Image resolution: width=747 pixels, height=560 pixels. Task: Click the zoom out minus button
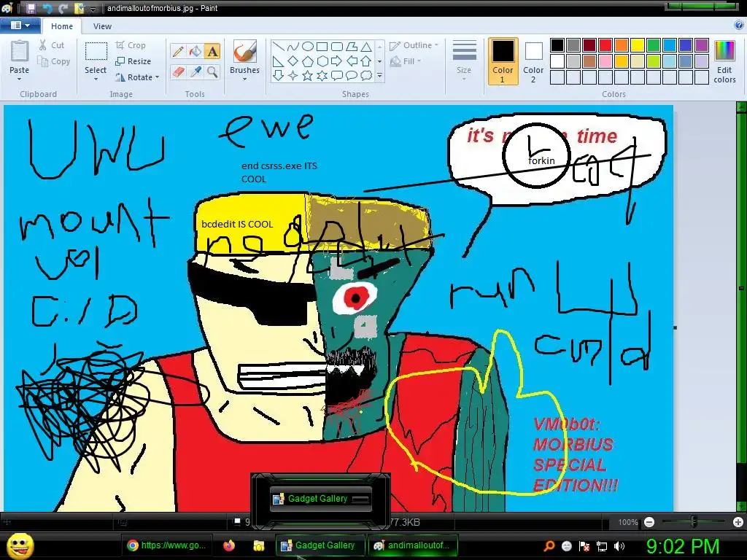pos(649,522)
